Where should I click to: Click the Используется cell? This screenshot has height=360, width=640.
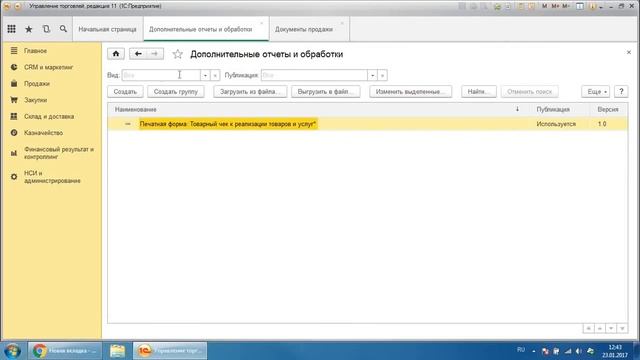coord(556,124)
